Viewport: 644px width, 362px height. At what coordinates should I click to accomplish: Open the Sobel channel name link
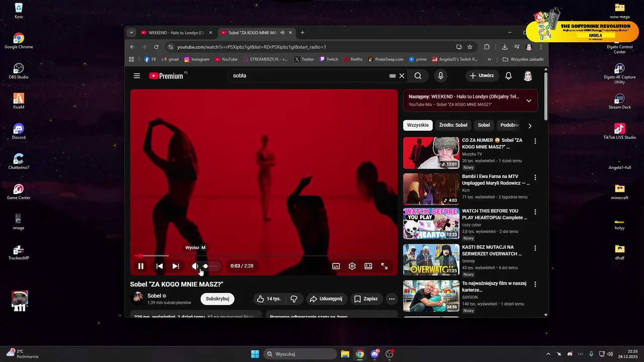(x=154, y=296)
